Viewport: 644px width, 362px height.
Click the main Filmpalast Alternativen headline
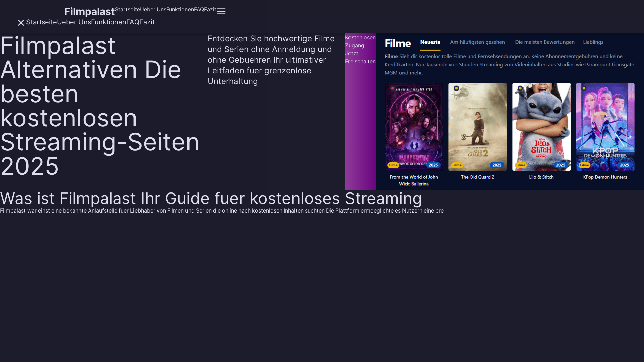tap(100, 106)
